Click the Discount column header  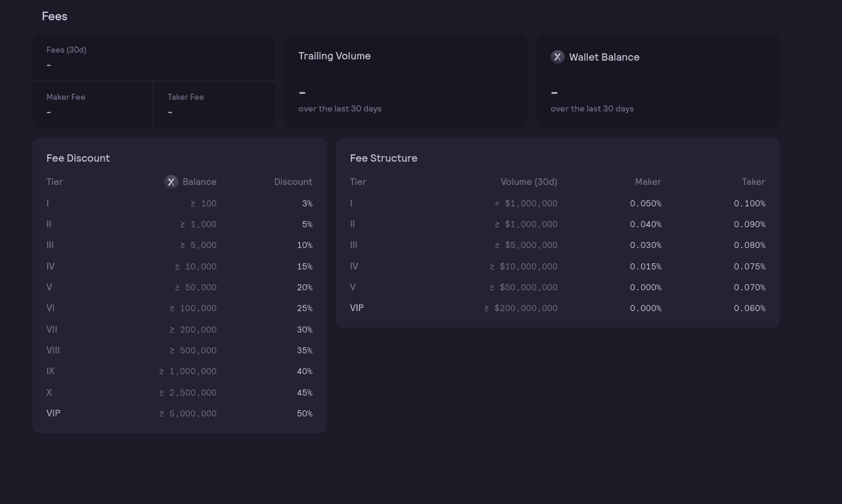pyautogui.click(x=293, y=181)
